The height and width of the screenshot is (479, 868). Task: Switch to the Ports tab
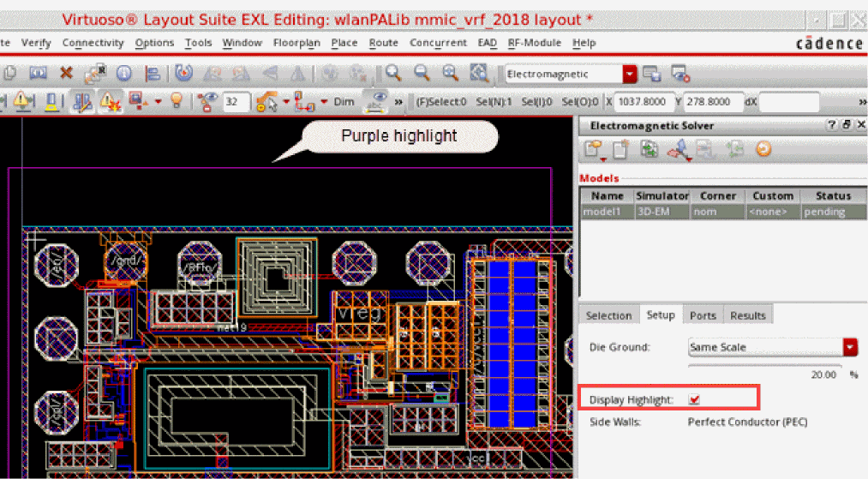point(703,315)
